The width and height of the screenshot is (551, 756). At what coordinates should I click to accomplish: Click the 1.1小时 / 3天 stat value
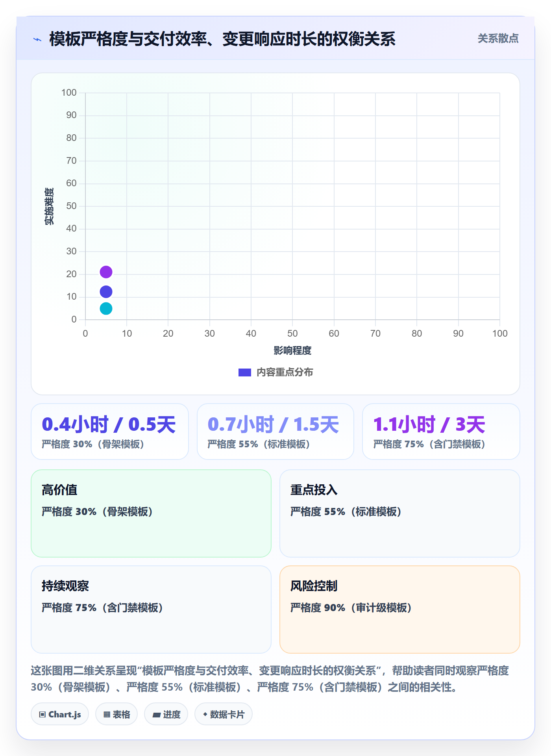coord(429,424)
